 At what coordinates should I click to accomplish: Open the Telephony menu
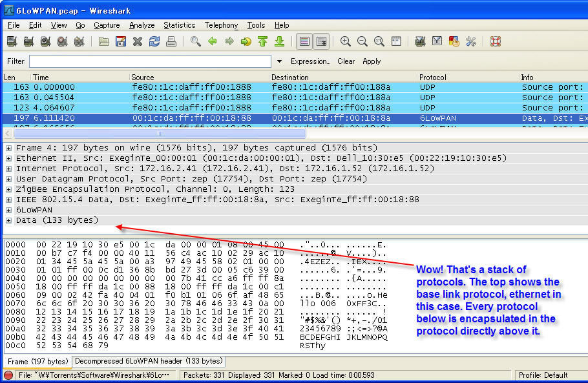[221, 25]
